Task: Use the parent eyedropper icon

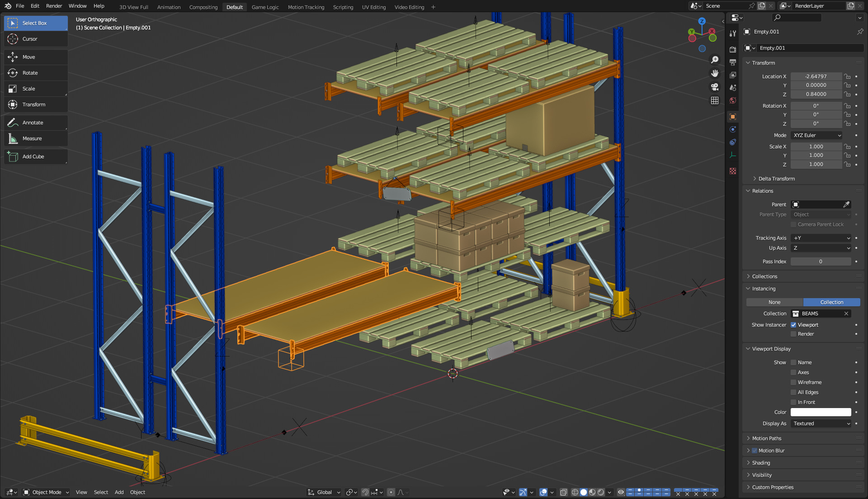Action: click(846, 204)
